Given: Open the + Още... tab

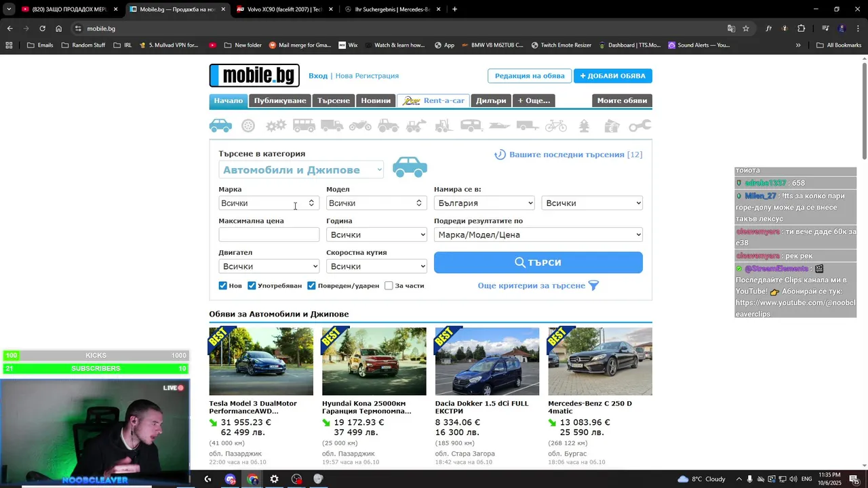Looking at the screenshot, I should click(534, 100).
